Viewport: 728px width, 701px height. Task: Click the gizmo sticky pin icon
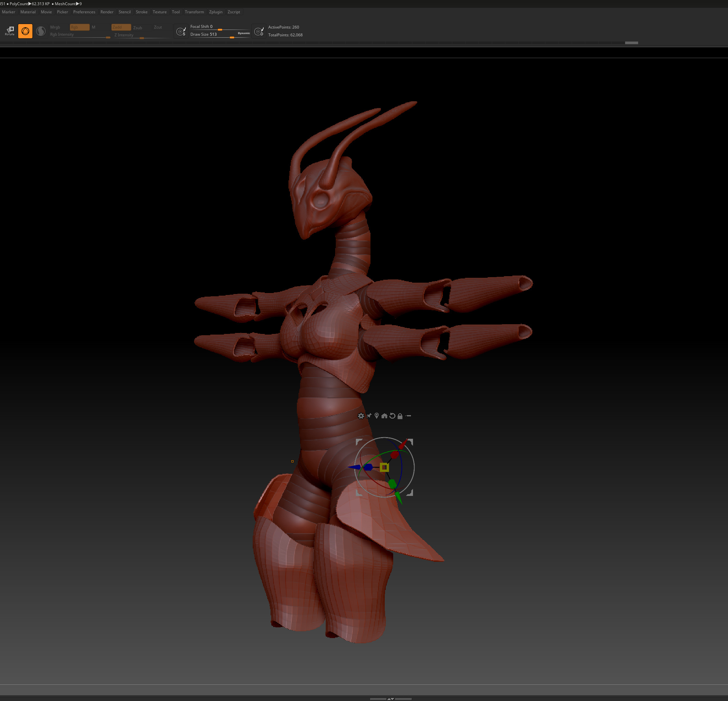[369, 416]
